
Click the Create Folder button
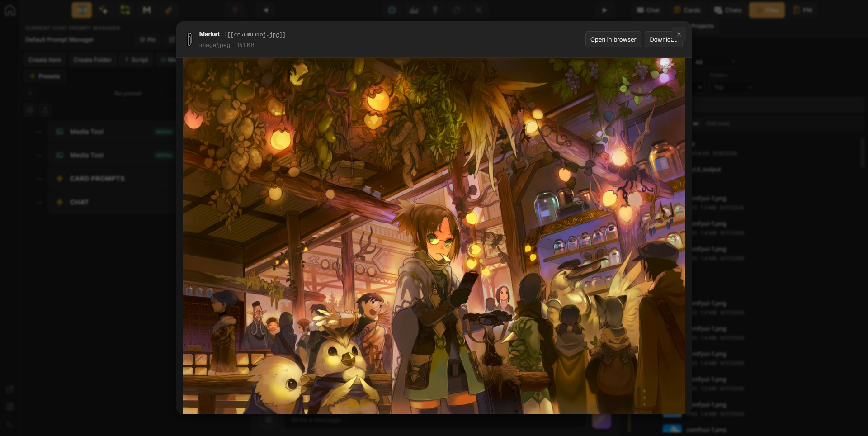[92, 60]
